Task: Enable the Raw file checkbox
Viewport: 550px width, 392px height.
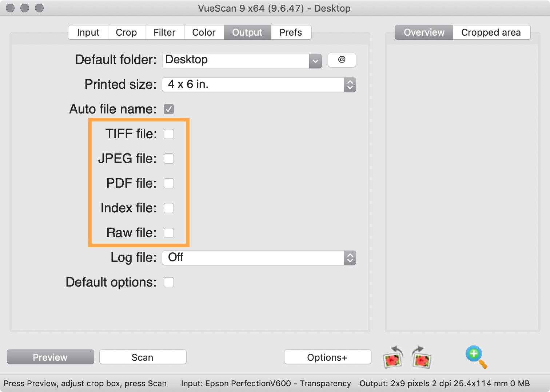Action: (169, 233)
